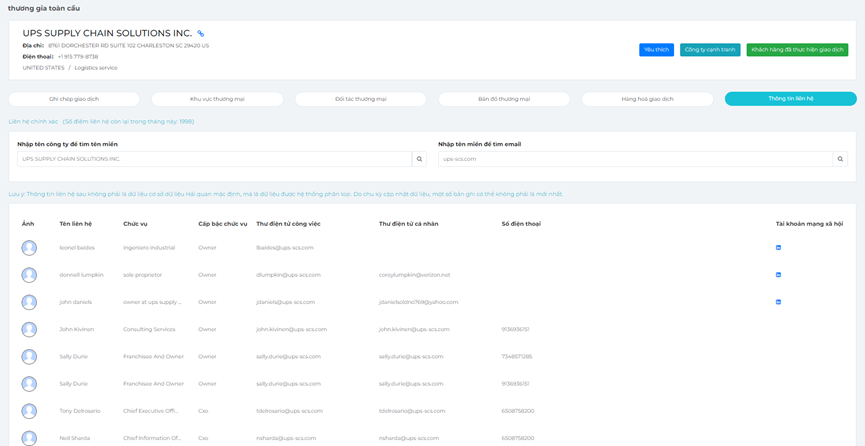Click john daniels avatar image
The width and height of the screenshot is (865, 446).
point(29,302)
